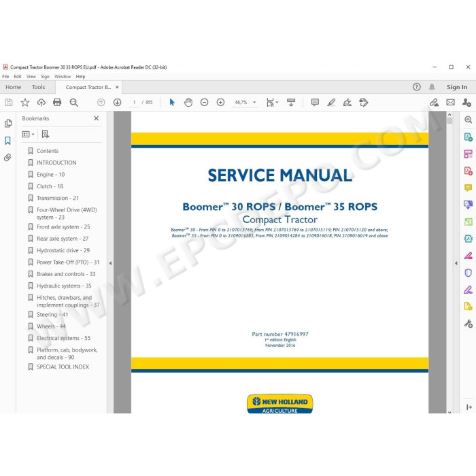Open Page Thumbnails panel icon
Viewport: 476px width, 476px height.
[8, 123]
